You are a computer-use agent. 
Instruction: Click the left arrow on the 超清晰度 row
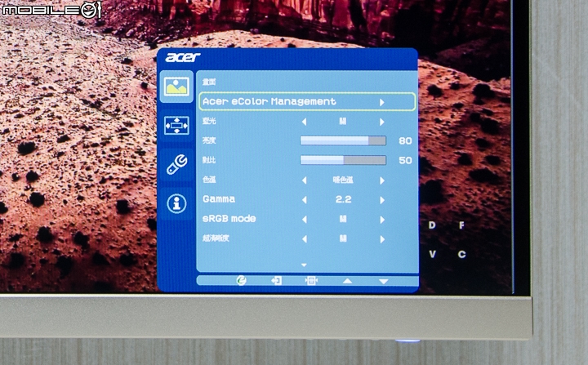[x=304, y=239]
